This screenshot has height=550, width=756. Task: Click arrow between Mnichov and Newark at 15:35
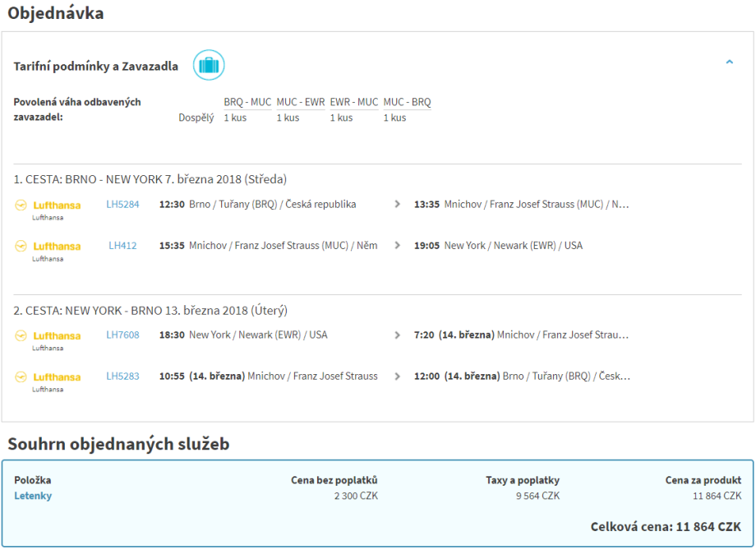pyautogui.click(x=398, y=246)
